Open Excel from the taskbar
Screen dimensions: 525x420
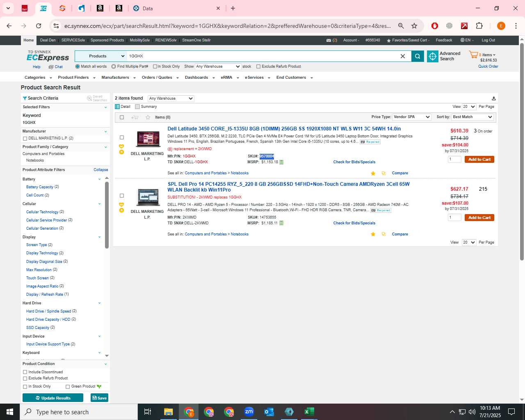(309, 412)
